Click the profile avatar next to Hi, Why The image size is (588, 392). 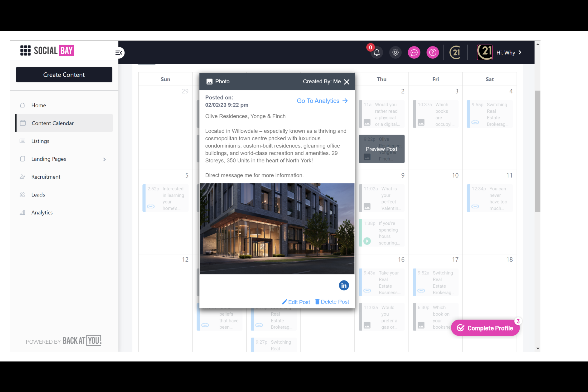pyautogui.click(x=485, y=52)
